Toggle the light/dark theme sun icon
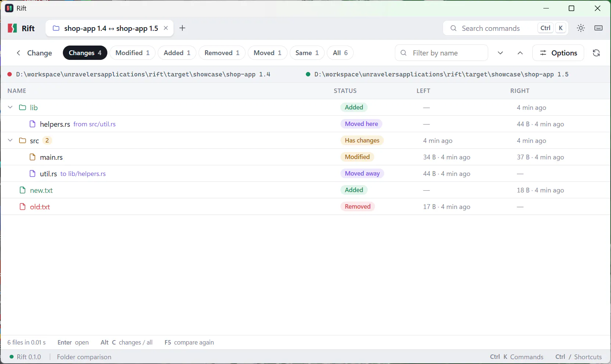 (581, 28)
